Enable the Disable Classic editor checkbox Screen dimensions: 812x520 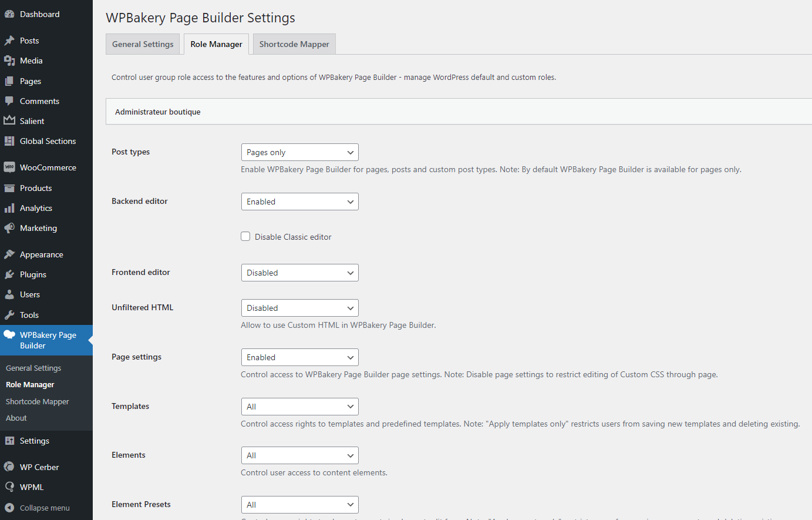(x=245, y=236)
